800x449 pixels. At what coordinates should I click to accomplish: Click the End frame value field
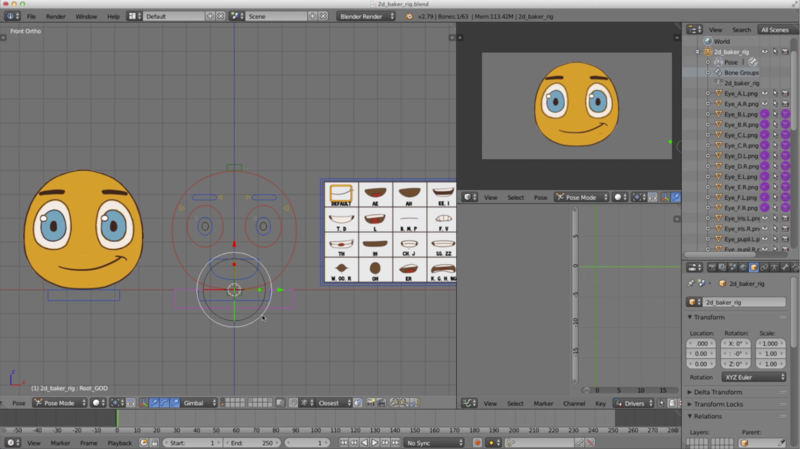252,442
